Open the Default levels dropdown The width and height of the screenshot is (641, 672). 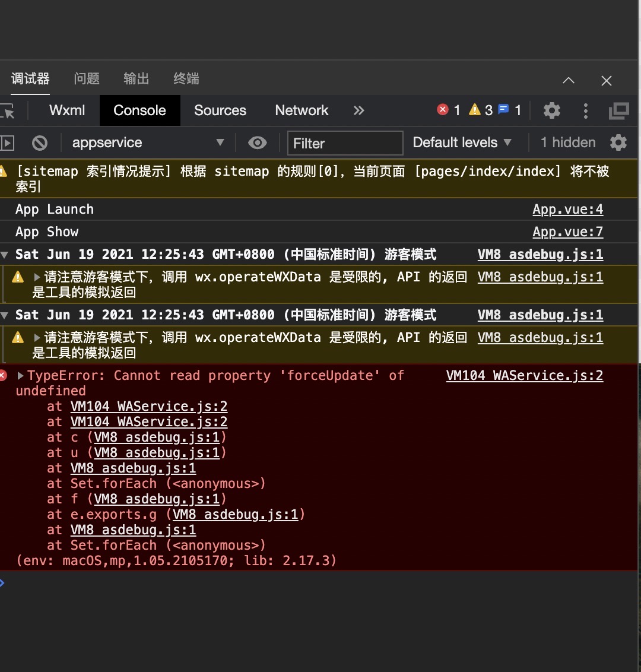pos(462,142)
